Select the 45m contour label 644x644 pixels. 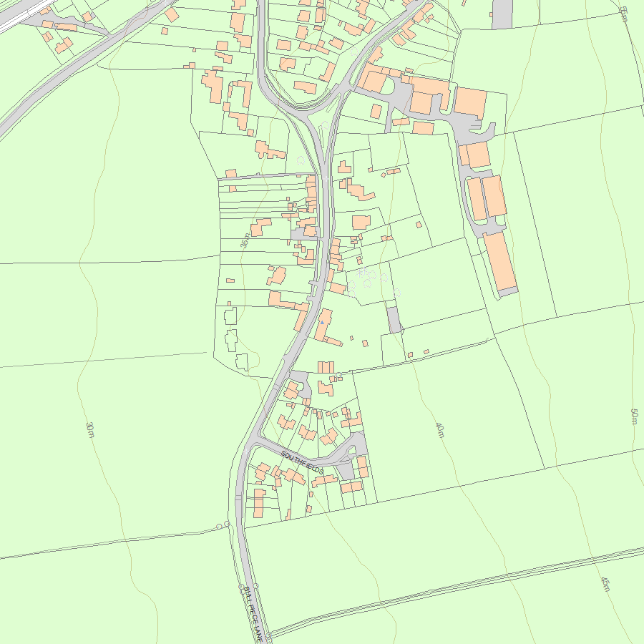[x=605, y=584]
